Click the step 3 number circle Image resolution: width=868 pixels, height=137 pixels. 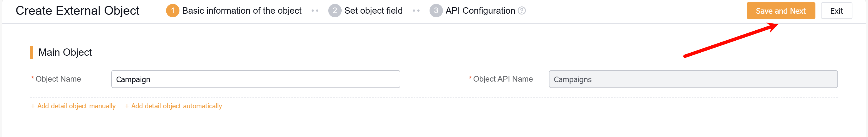[x=436, y=11]
